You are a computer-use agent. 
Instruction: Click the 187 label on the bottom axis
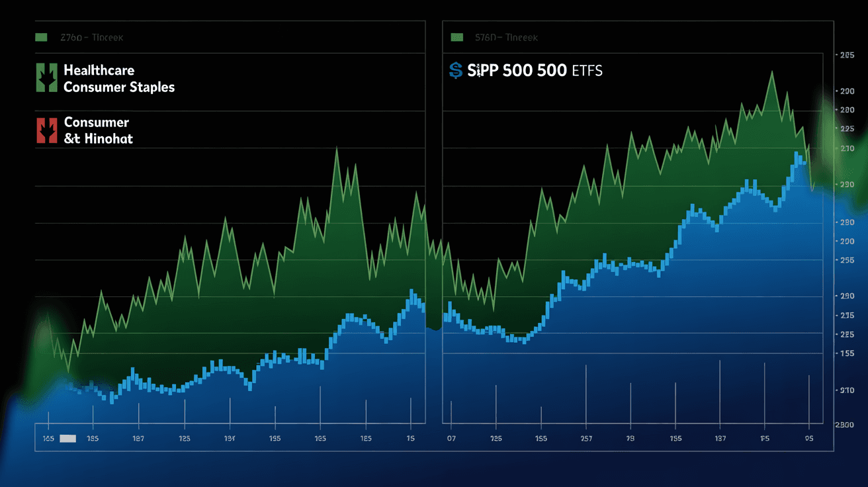(x=138, y=439)
